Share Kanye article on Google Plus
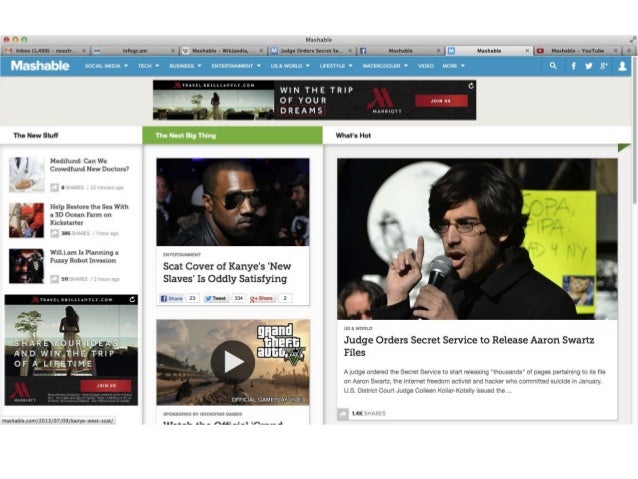The width and height of the screenshot is (638, 479). [x=262, y=298]
